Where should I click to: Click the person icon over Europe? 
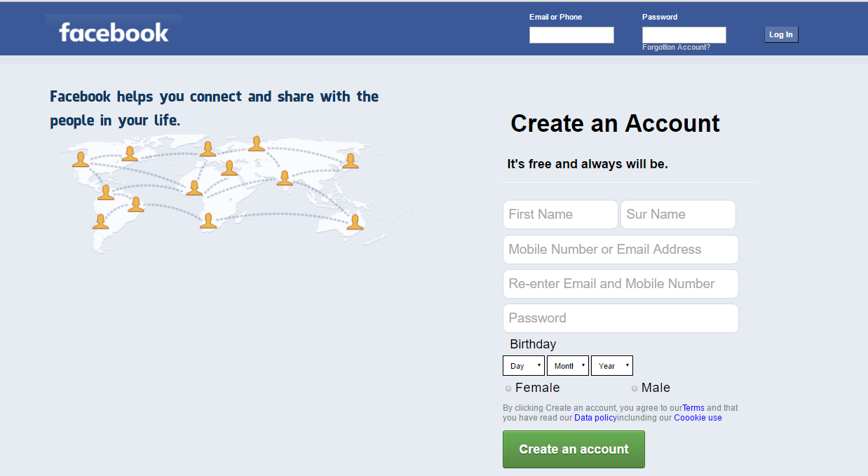pyautogui.click(x=230, y=167)
